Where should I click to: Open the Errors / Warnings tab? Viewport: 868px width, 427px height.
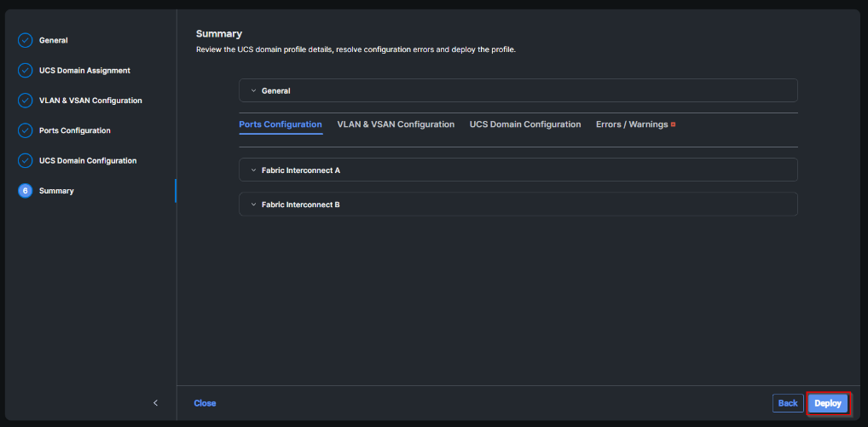632,124
